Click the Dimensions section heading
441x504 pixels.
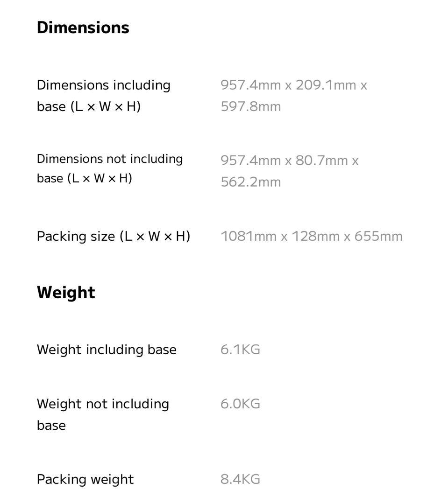83,28
